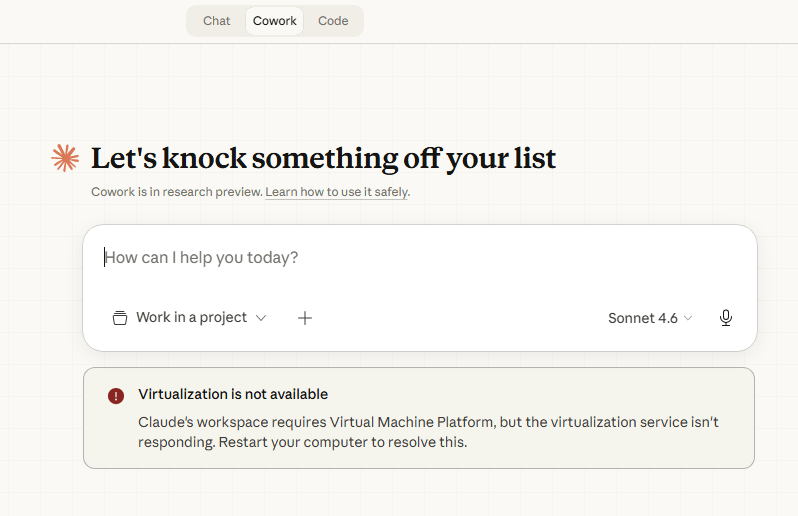Activate the microphone voice input icon
798x516 pixels.
726,318
